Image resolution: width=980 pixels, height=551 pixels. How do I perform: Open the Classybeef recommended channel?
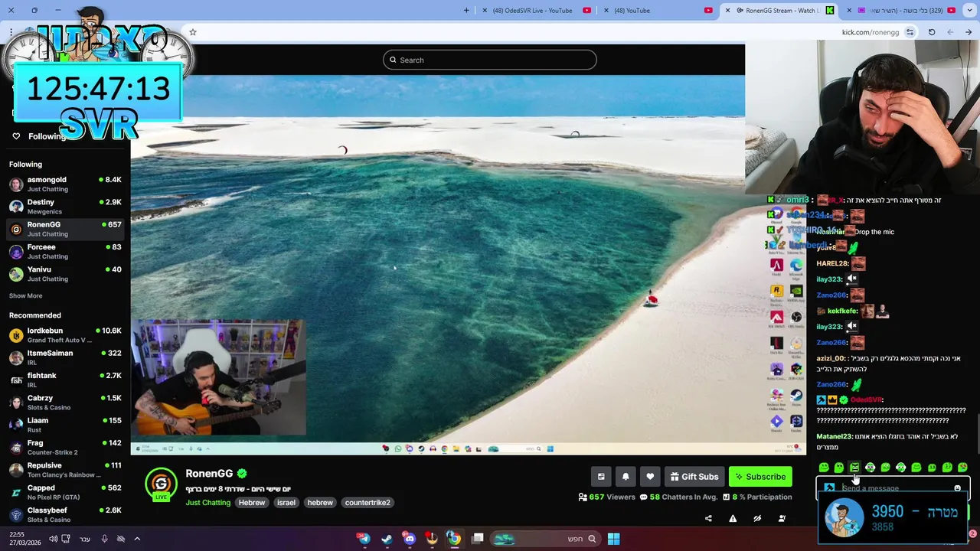65,514
